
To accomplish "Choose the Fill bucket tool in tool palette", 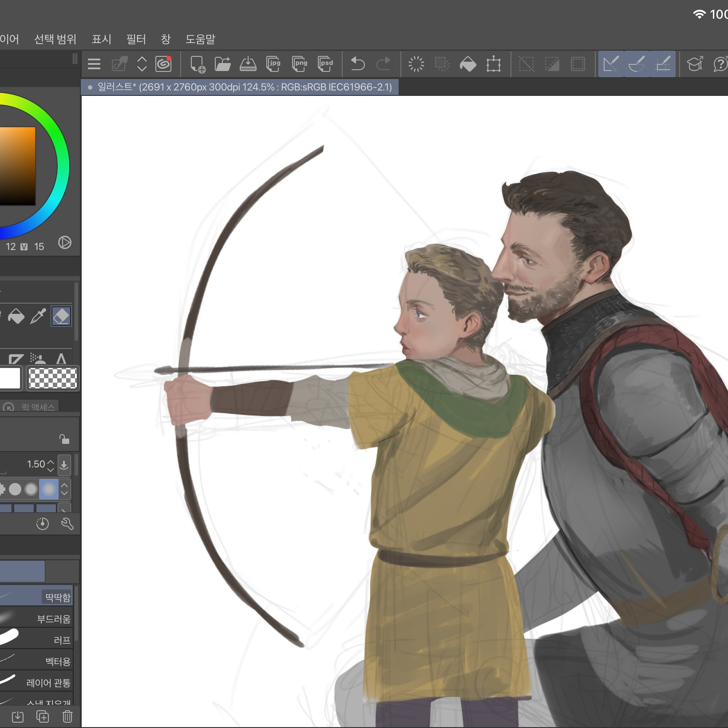I will point(16,317).
